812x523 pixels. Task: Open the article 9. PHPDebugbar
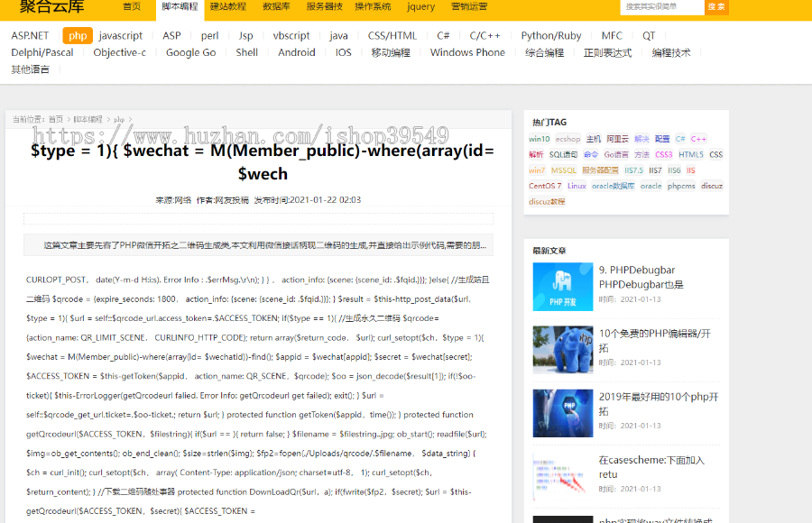(x=641, y=277)
